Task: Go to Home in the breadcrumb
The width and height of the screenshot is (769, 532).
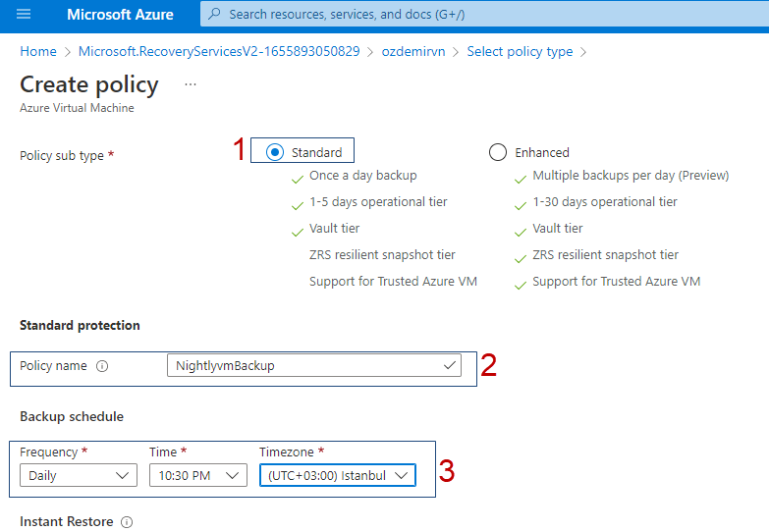Action: 38,51
